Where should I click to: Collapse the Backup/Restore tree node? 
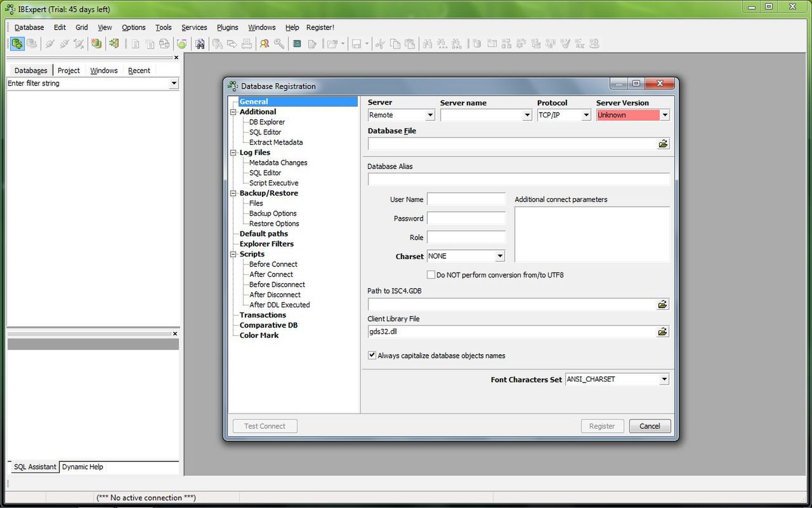click(x=233, y=193)
